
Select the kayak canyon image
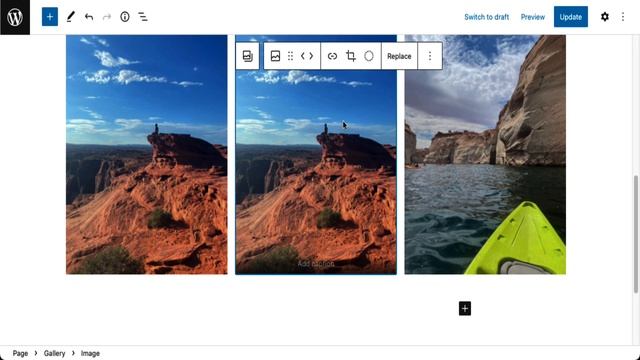pos(485,154)
